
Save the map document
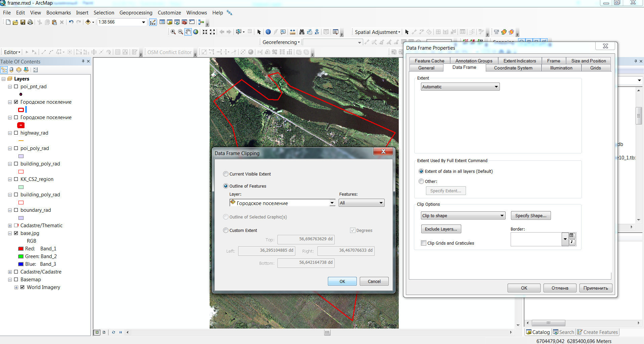point(23,22)
